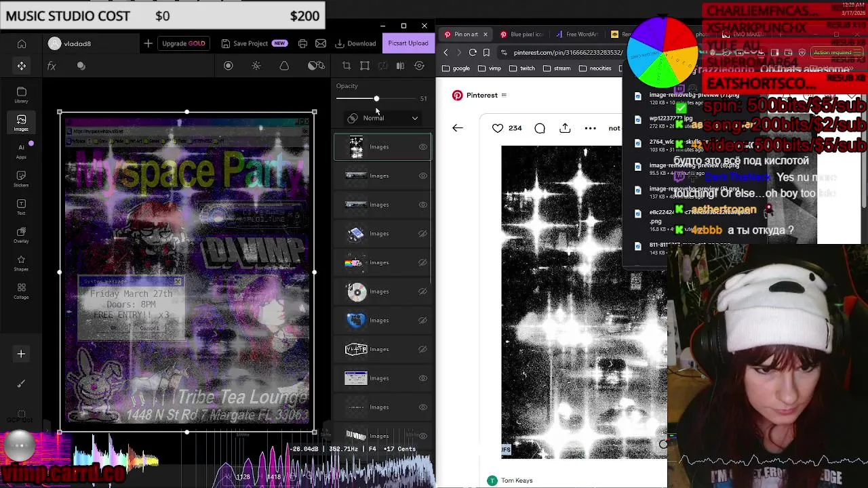Switch to the Blue pixel icon tab
Image resolution: width=868 pixels, height=488 pixels.
coord(521,34)
